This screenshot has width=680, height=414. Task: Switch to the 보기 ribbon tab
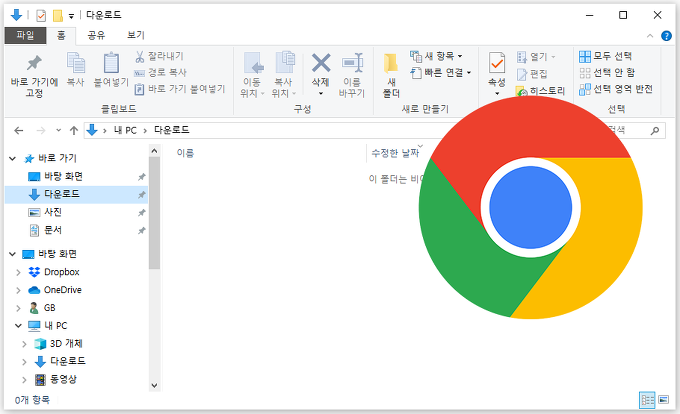(136, 35)
